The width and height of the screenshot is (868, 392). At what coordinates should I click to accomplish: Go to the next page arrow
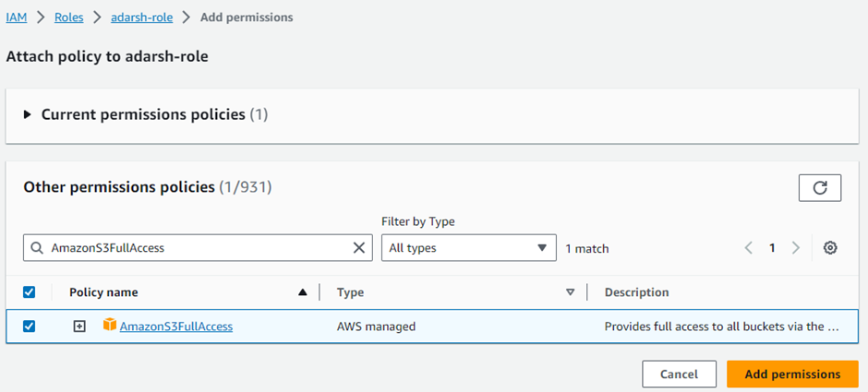pyautogui.click(x=796, y=248)
